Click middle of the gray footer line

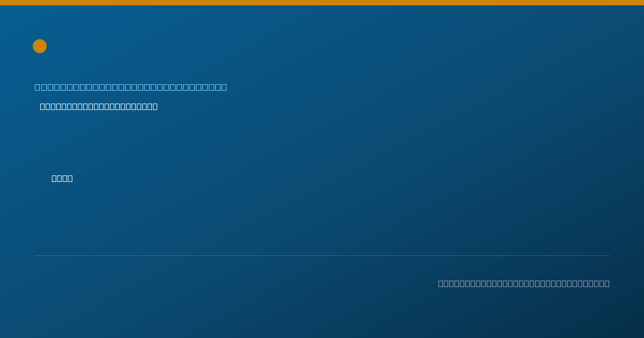point(524,283)
